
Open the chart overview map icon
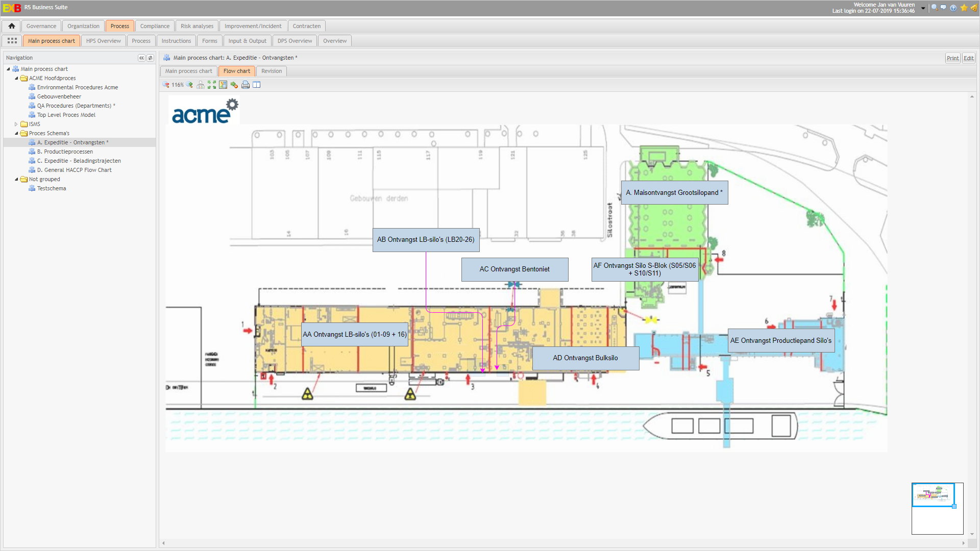(223, 85)
